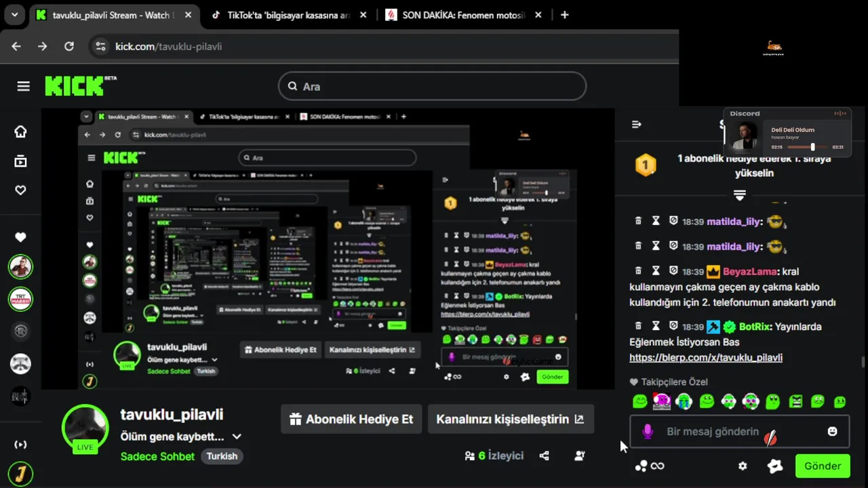This screenshot has height=488, width=868.
Task: Open the Browse icon in the sidebar
Action: pyautogui.click(x=21, y=161)
